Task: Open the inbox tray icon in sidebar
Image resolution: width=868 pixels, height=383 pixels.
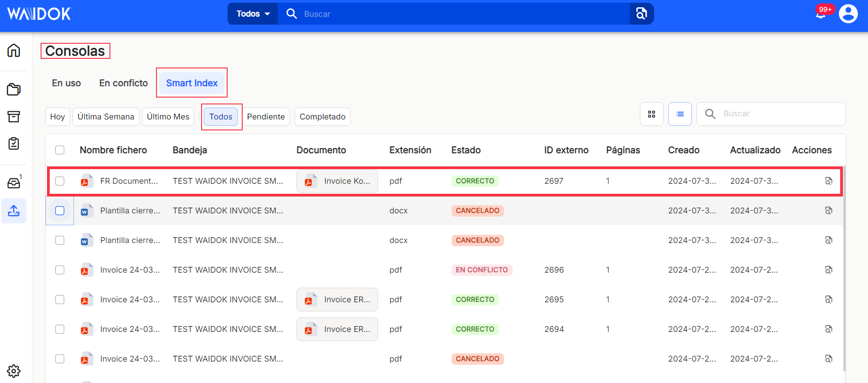Action: tap(14, 183)
